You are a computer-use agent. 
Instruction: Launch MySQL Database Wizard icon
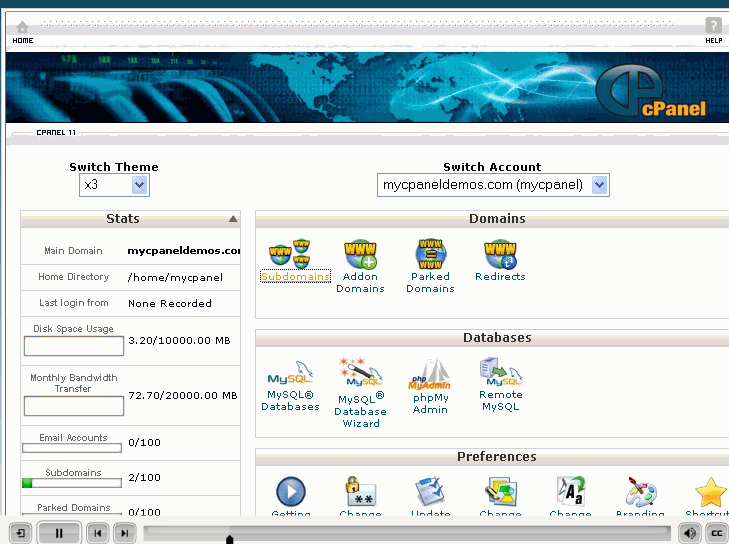click(x=360, y=372)
